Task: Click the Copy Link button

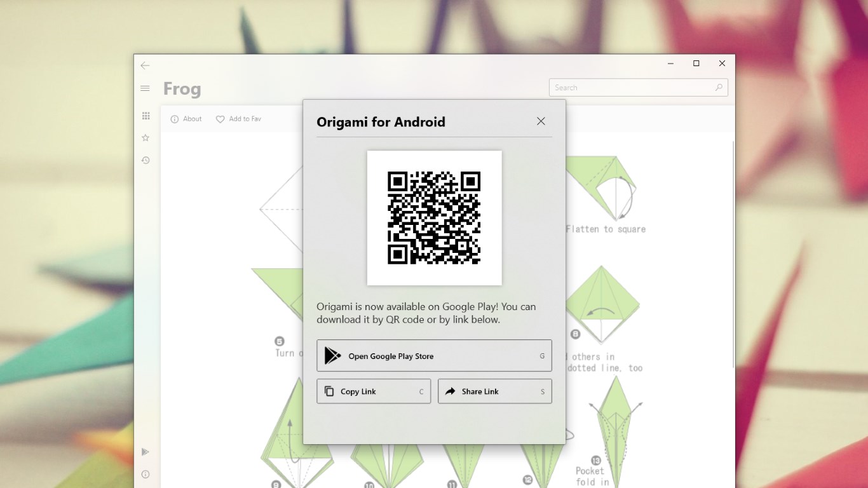Action: (x=374, y=391)
